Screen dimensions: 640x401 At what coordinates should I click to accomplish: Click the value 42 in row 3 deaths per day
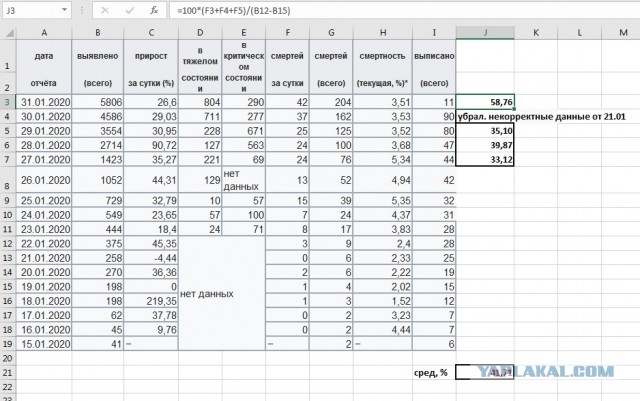click(x=287, y=102)
